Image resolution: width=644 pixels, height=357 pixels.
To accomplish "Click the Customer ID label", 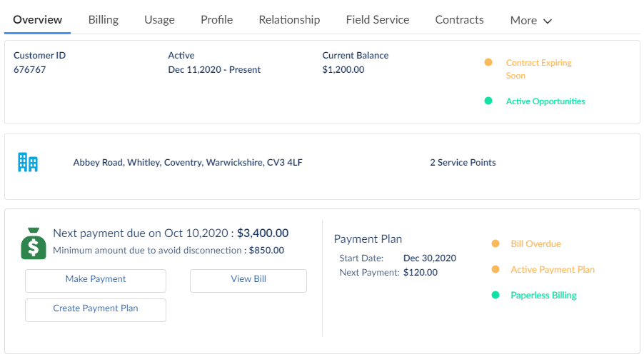I will point(39,55).
